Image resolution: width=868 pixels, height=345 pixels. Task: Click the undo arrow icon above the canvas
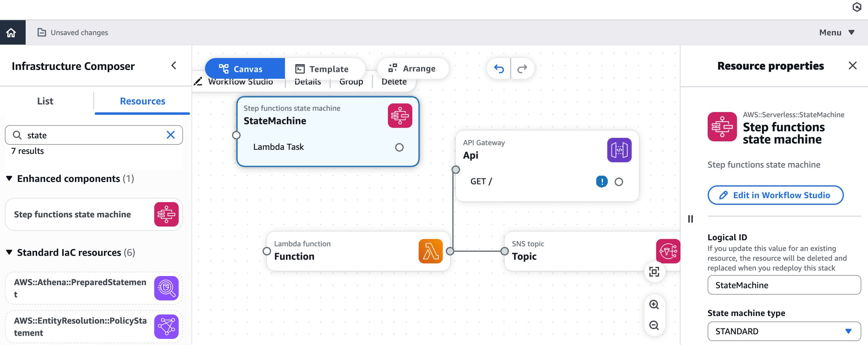point(499,68)
